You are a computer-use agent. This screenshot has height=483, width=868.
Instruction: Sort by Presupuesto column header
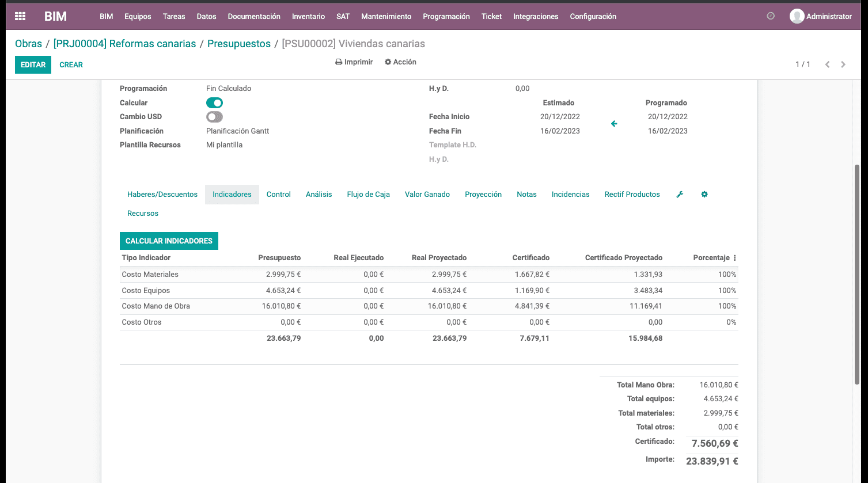279,258
